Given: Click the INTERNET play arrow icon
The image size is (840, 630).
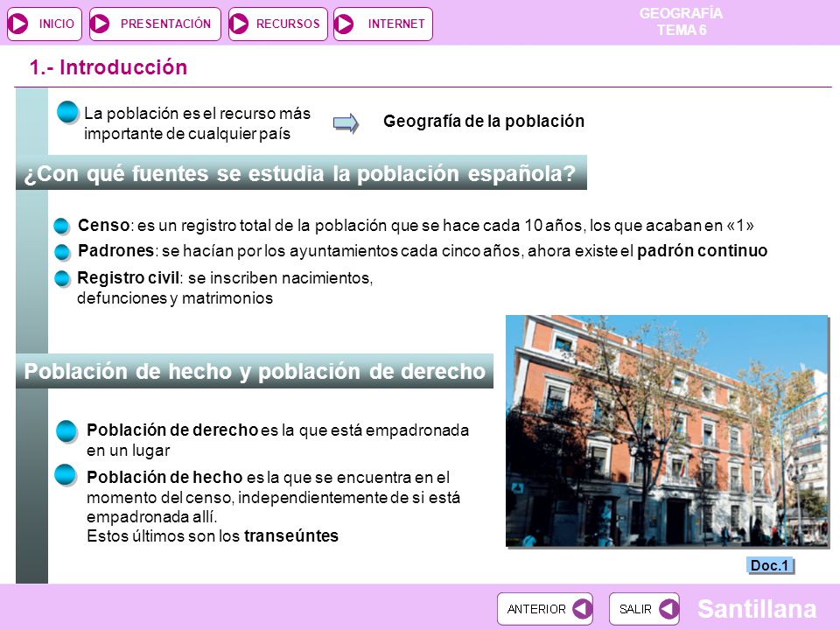Looking at the screenshot, I should click(x=344, y=24).
